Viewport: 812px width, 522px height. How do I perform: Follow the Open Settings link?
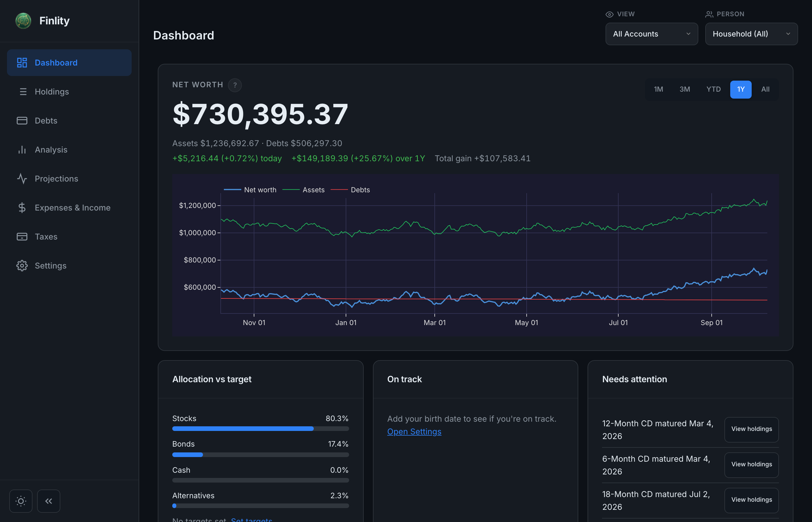click(414, 432)
